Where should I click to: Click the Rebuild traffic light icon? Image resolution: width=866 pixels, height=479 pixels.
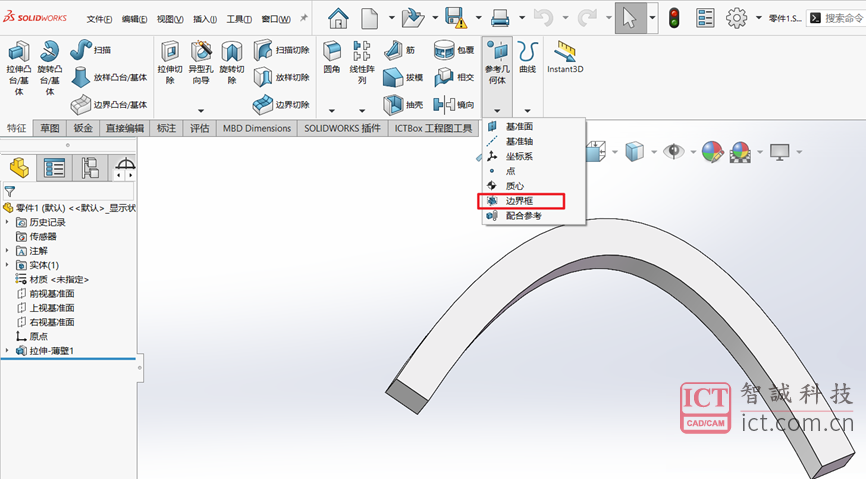(x=674, y=18)
